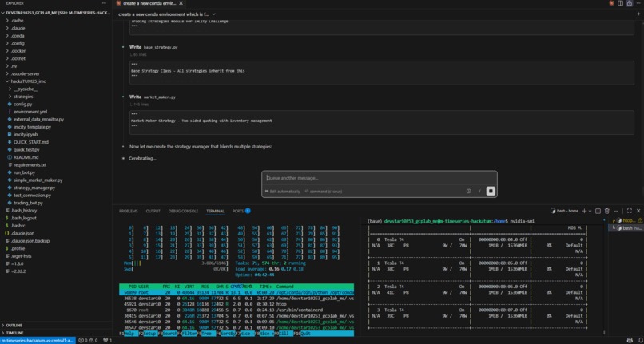Start a new chat with plus icon
The width and height of the screenshot is (644, 344).
tap(638, 14)
